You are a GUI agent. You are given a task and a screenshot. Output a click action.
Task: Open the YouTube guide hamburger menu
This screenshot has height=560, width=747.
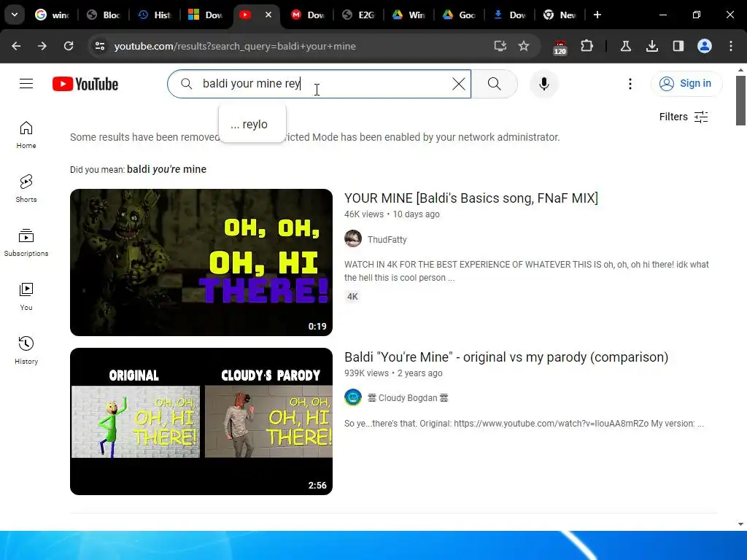point(26,84)
